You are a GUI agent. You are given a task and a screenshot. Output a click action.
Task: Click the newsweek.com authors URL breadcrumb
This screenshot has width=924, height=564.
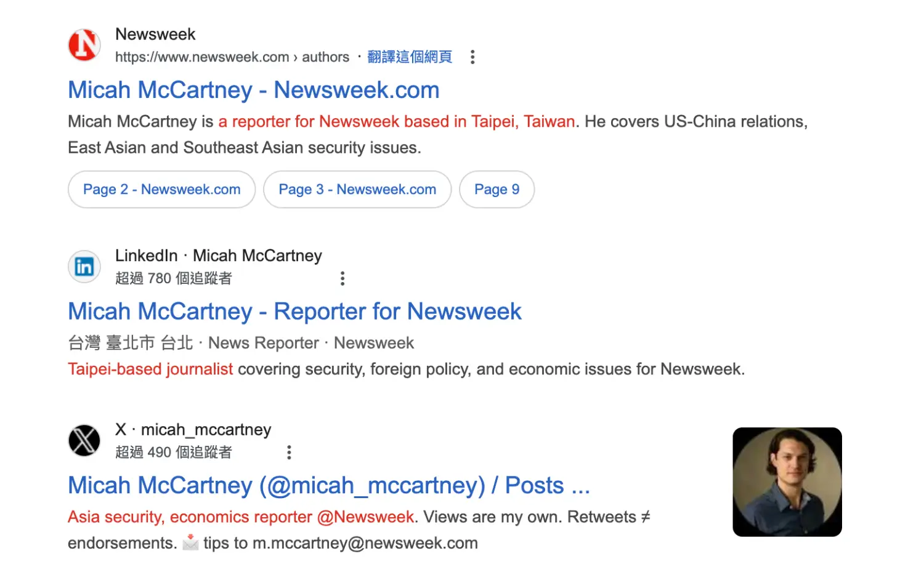(x=232, y=57)
